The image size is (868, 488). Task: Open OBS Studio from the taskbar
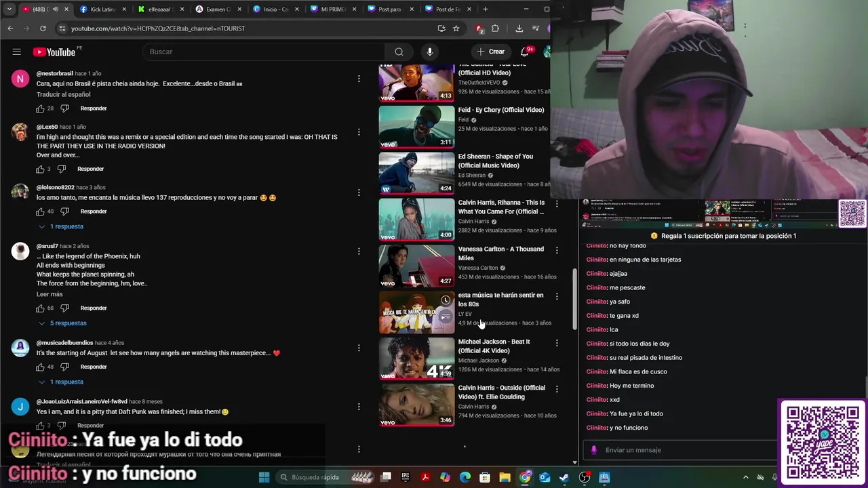point(585,477)
